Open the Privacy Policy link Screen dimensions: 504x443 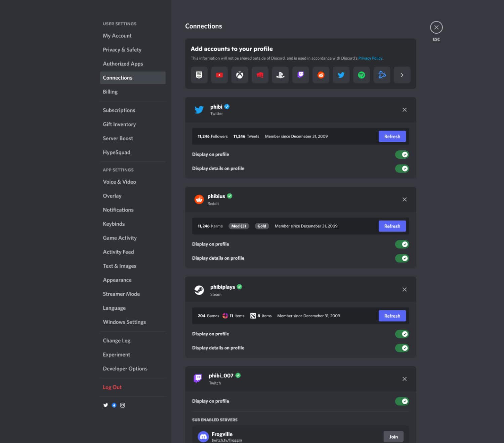click(x=370, y=58)
